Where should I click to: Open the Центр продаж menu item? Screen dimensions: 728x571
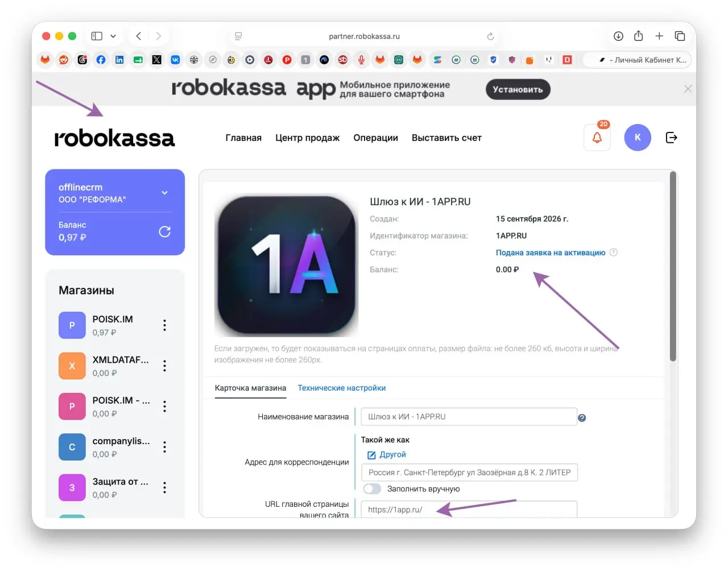[307, 138]
